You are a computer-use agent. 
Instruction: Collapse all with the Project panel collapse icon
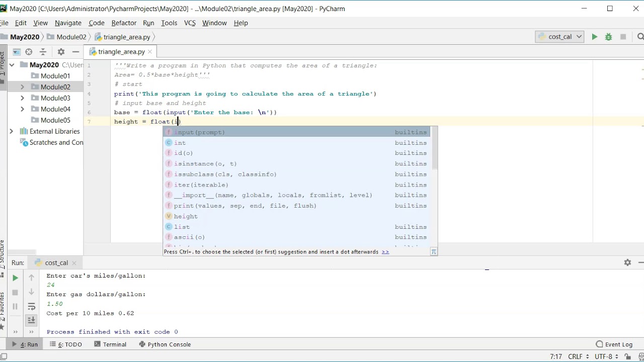click(x=43, y=52)
